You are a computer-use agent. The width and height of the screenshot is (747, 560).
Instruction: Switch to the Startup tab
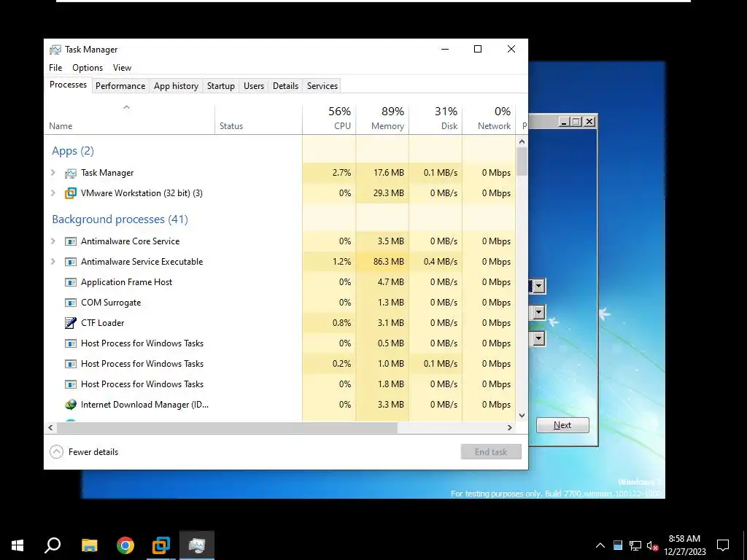pyautogui.click(x=220, y=86)
